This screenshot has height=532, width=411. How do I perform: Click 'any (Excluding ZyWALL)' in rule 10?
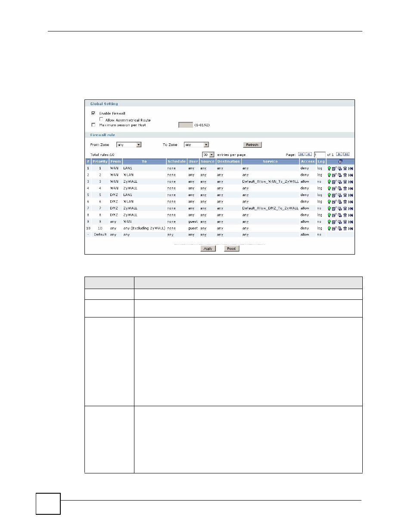(144, 228)
